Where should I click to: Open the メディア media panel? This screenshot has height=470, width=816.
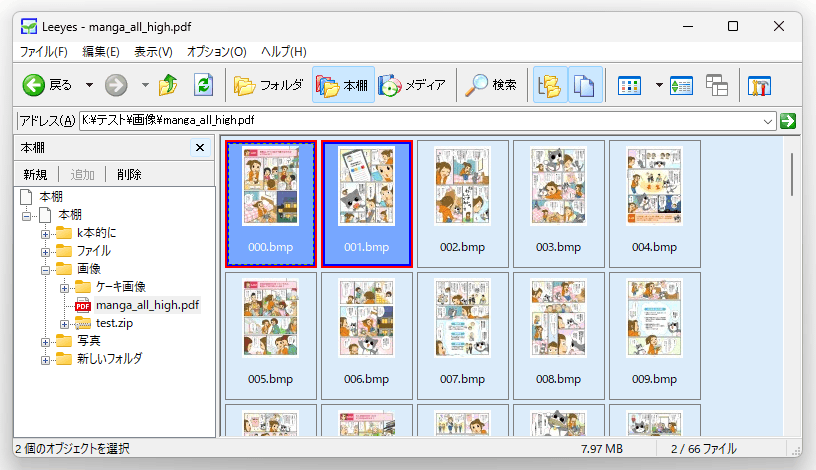[413, 85]
